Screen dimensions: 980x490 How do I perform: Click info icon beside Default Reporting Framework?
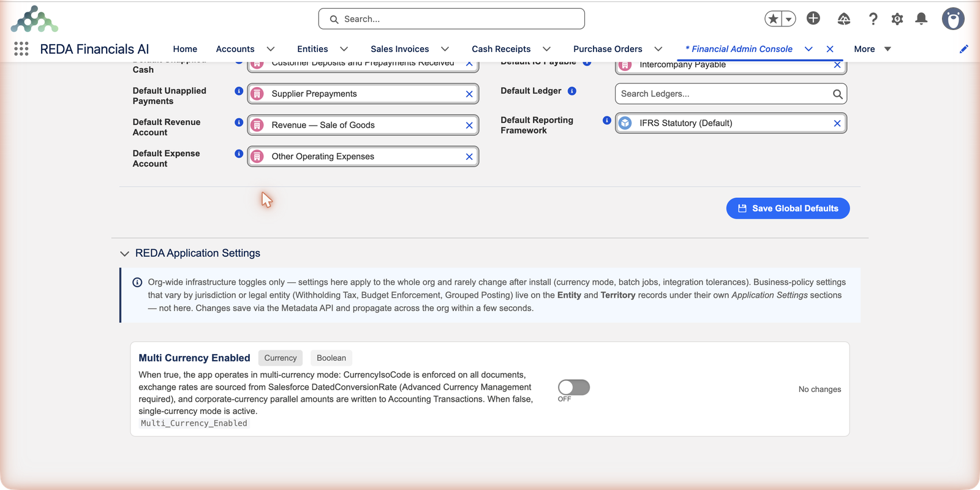607,120
